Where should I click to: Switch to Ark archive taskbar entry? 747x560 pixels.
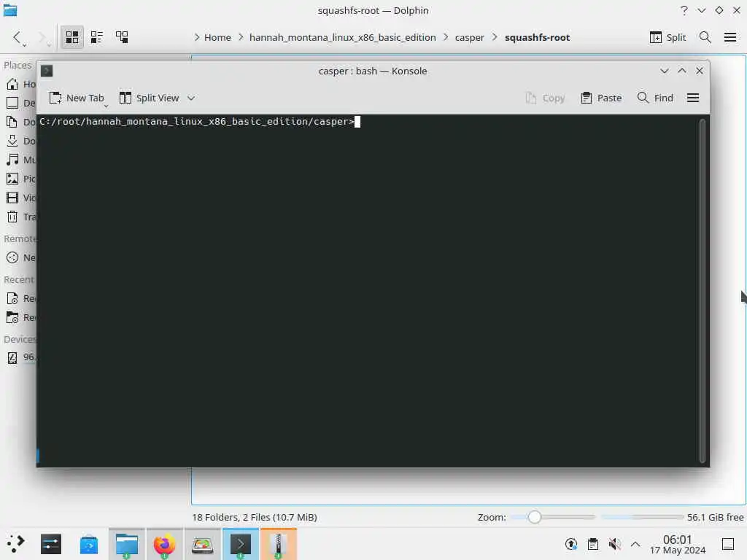[279, 544]
